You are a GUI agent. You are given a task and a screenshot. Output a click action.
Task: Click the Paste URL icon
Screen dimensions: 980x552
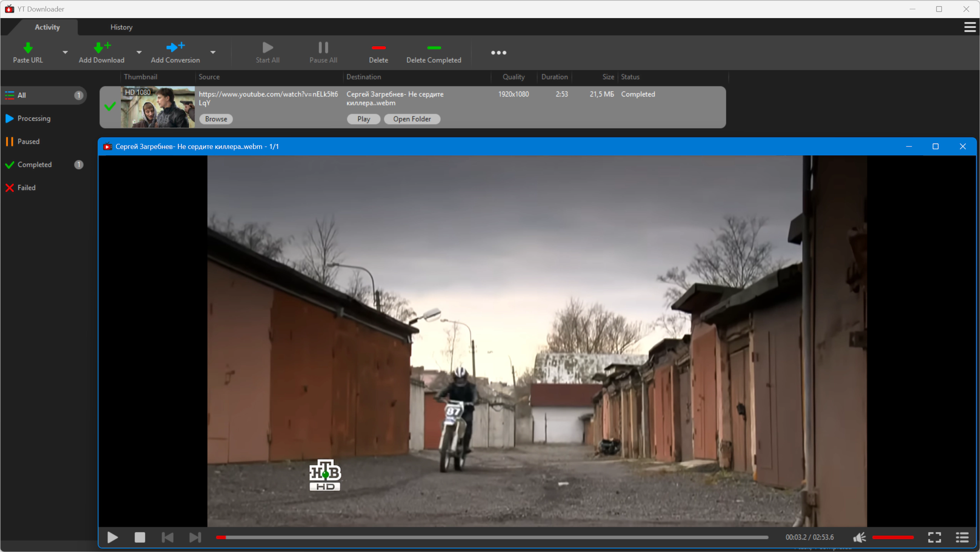click(28, 48)
